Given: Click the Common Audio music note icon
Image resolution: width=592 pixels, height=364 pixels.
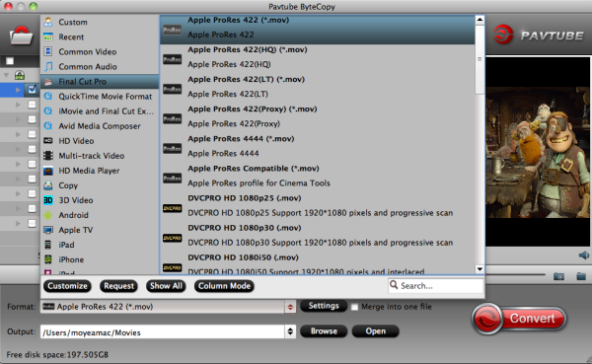Looking at the screenshot, I should [48, 66].
